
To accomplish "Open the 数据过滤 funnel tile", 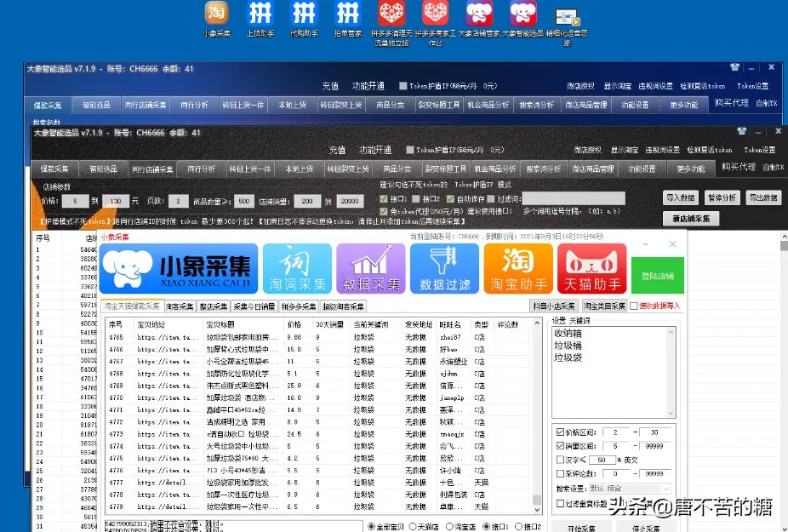I will 445,268.
